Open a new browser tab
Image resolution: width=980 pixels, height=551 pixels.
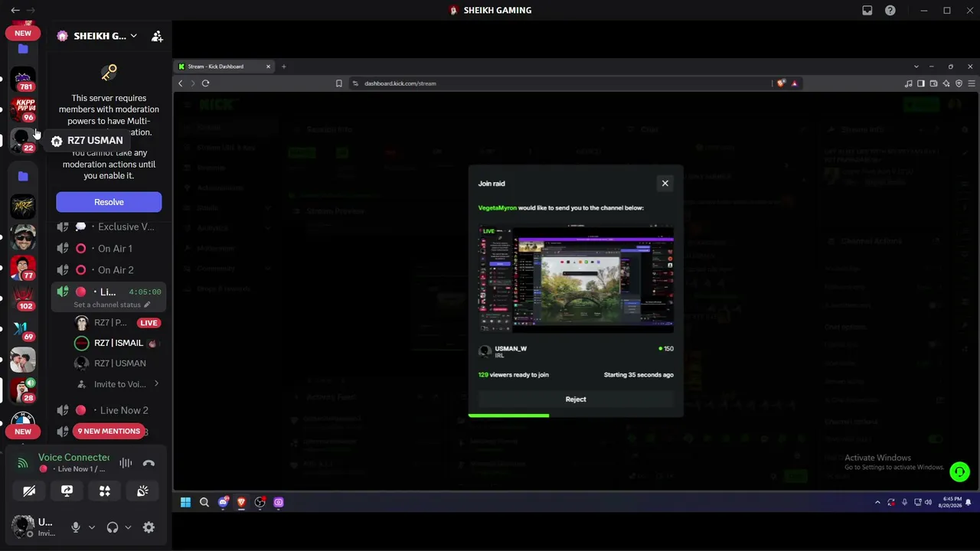283,67
